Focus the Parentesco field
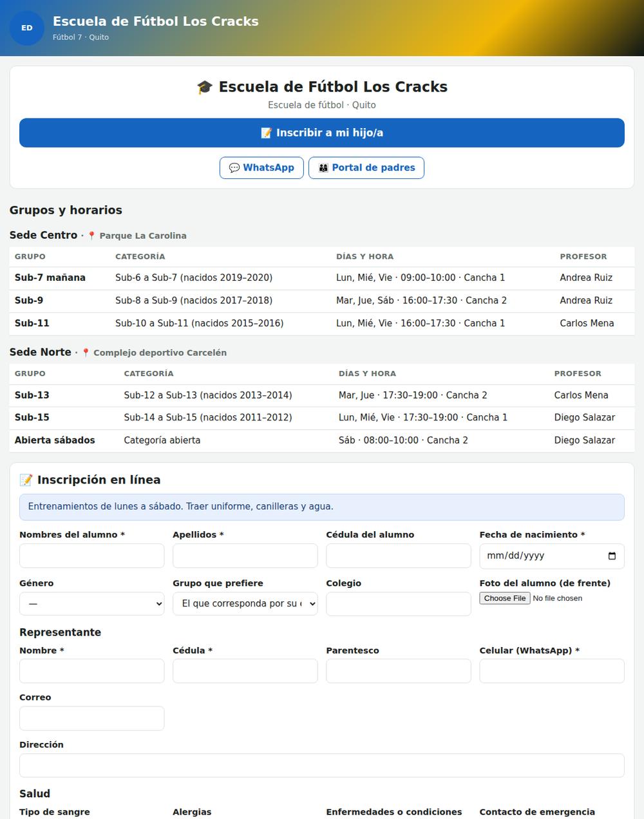644x819 pixels. pyautogui.click(x=399, y=671)
